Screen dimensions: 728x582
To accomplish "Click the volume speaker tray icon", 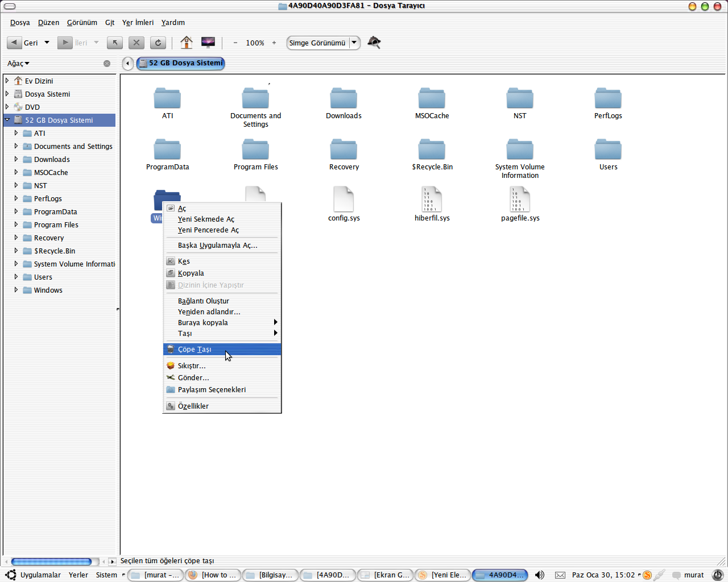I will [x=540, y=575].
